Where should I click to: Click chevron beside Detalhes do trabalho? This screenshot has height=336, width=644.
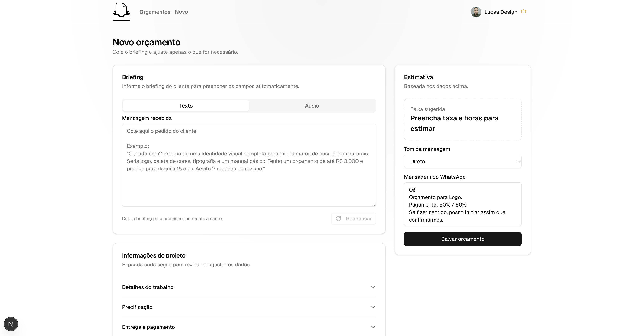tap(373, 287)
